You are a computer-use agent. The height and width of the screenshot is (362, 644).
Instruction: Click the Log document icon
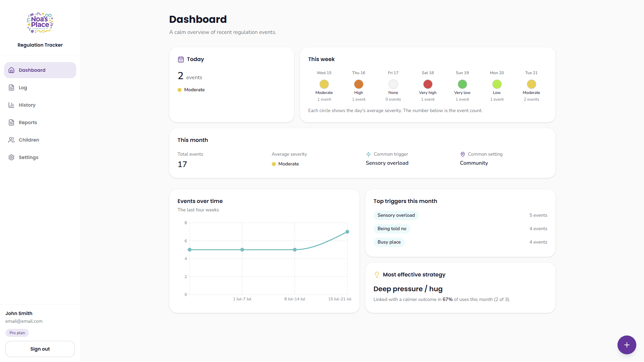pyautogui.click(x=11, y=88)
